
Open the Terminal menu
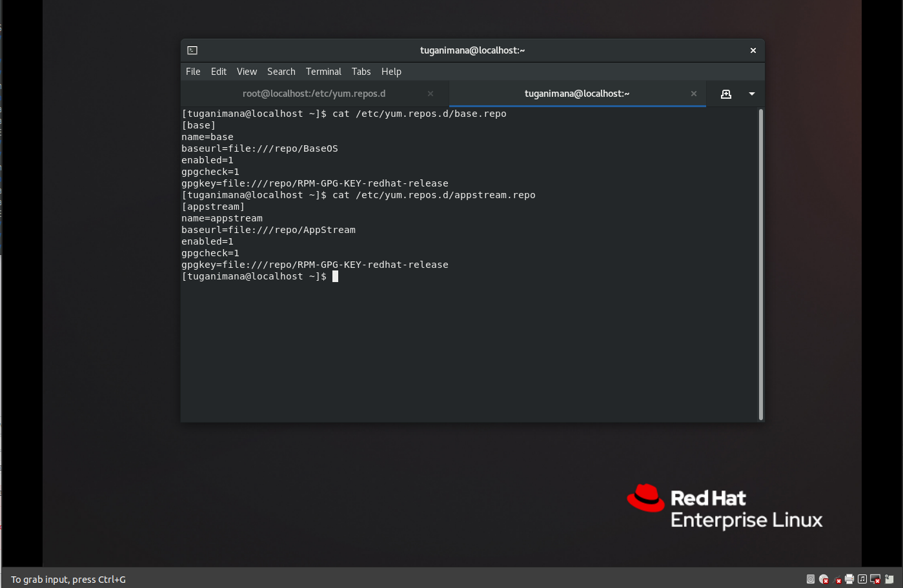click(323, 72)
